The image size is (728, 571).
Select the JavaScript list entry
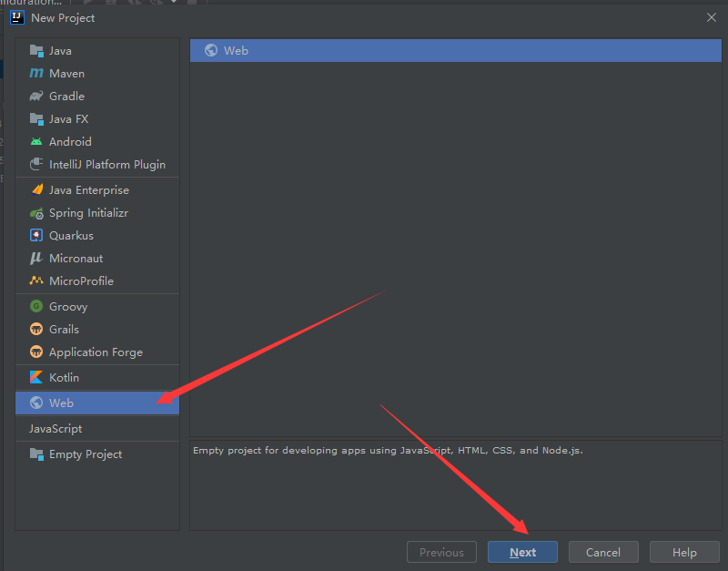(x=97, y=428)
